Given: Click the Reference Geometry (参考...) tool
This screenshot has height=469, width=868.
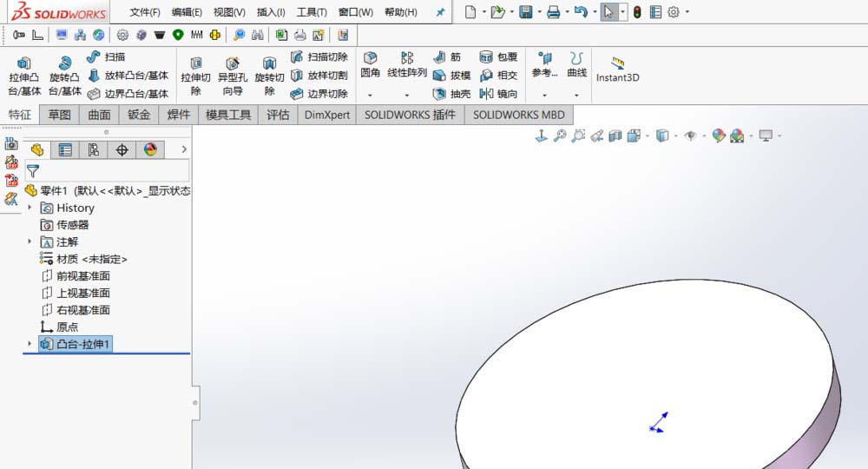Looking at the screenshot, I should (545, 65).
